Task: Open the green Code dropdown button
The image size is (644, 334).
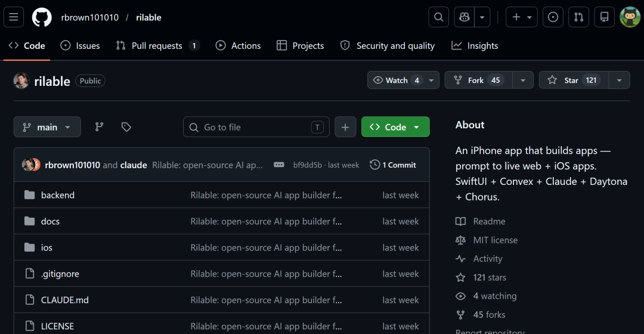Action: tap(395, 127)
